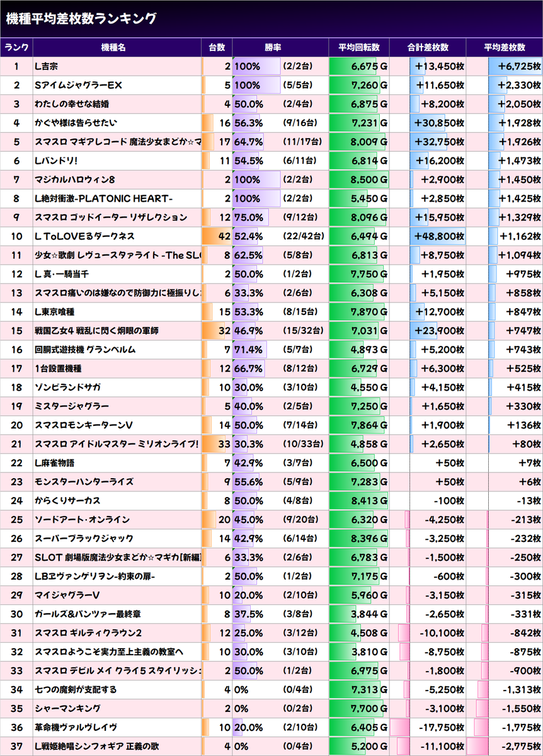Image resolution: width=543 pixels, height=756 pixels.
Task: Click the 合計差枚数 column header
Action: tap(428, 47)
